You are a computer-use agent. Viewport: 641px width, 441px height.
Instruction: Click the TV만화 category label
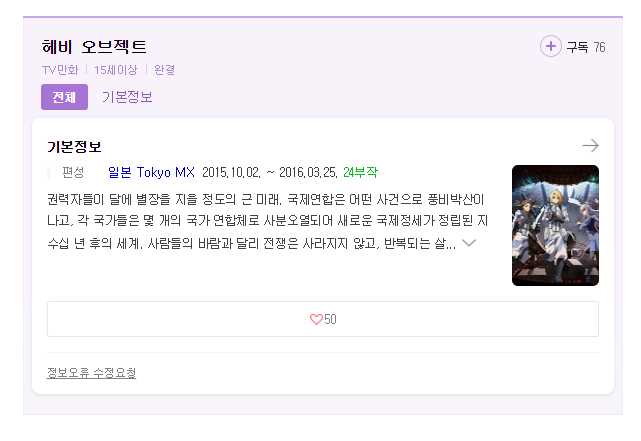coord(60,70)
